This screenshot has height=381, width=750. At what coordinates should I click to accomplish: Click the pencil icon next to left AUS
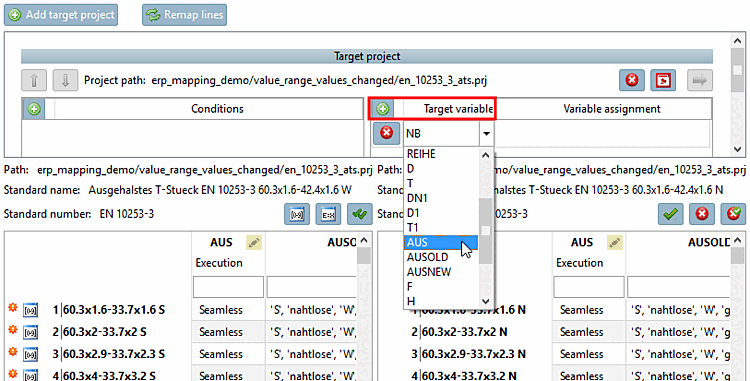pyautogui.click(x=254, y=243)
